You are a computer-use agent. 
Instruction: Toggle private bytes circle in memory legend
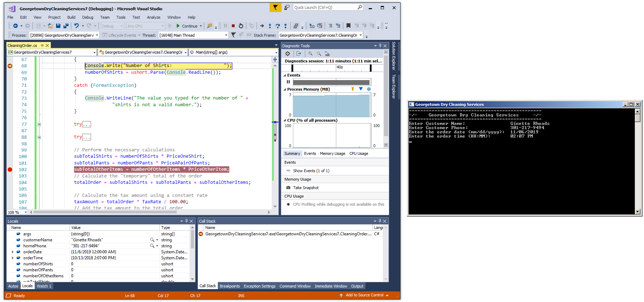coord(369,89)
